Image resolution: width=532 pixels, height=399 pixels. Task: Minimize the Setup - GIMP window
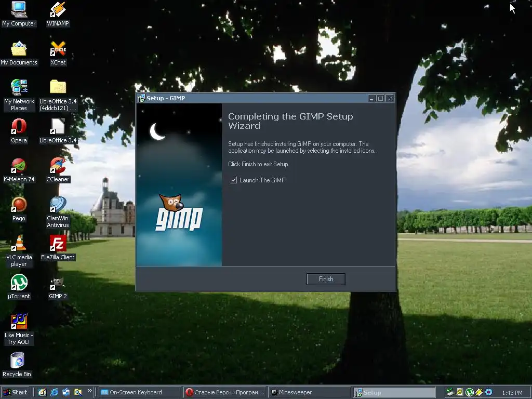coord(371,98)
